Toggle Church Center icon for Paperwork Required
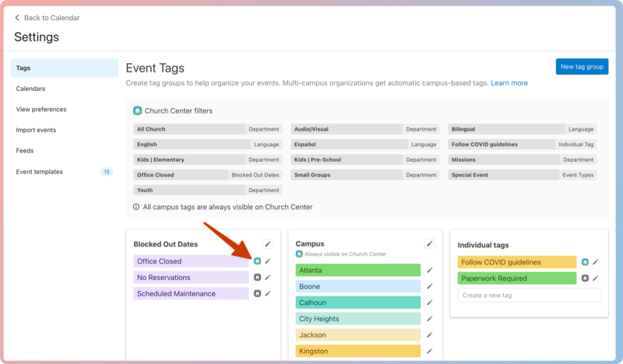This screenshot has height=364, width=623. (x=585, y=278)
